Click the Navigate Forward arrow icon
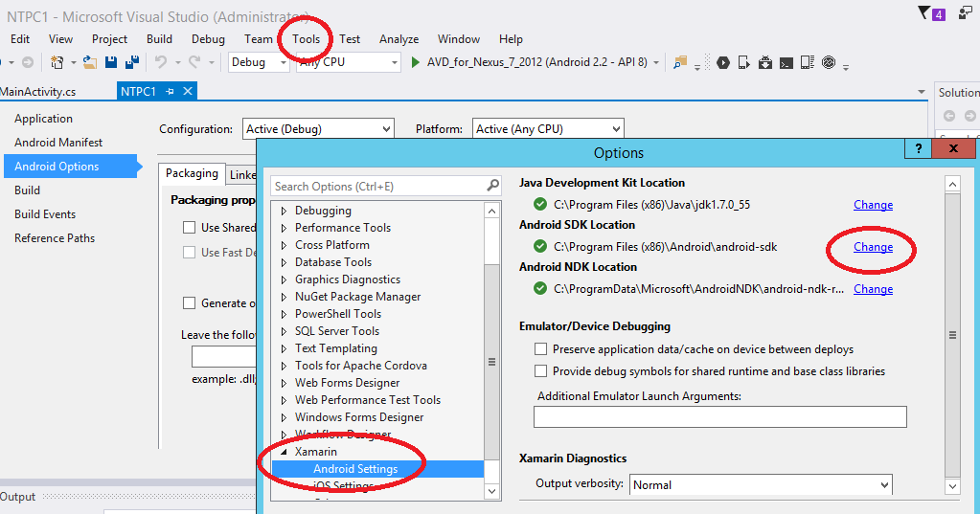This screenshot has width=980, height=514. point(28,62)
